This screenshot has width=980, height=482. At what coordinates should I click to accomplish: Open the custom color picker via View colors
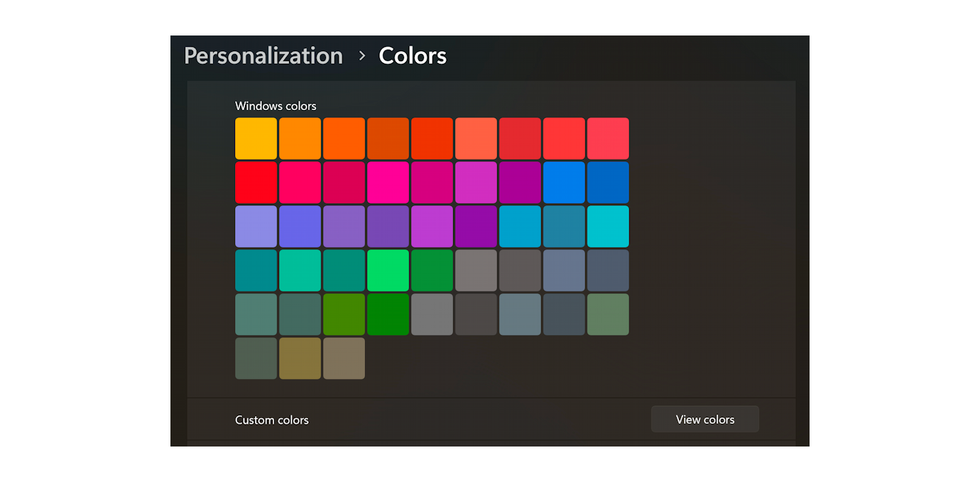coord(704,419)
